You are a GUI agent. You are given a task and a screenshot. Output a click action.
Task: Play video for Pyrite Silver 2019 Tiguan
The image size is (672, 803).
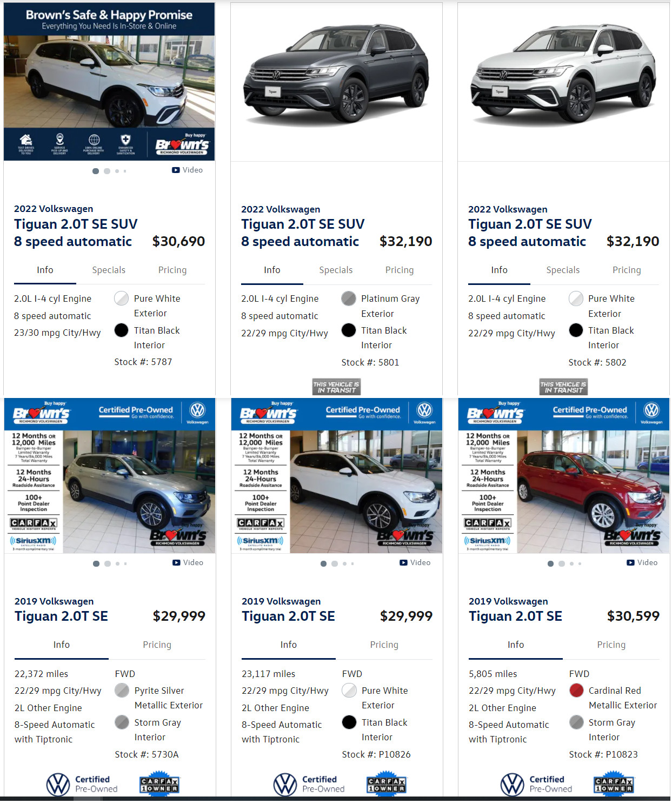coord(188,562)
